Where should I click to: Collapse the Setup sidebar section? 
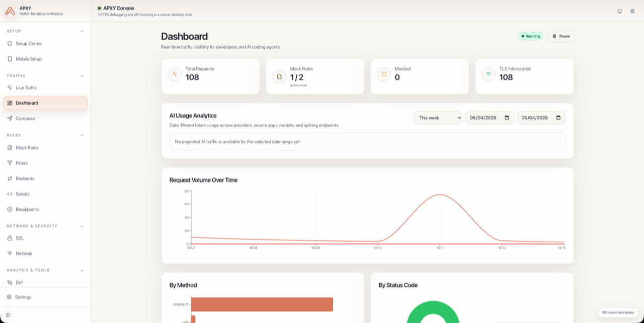coord(82,31)
